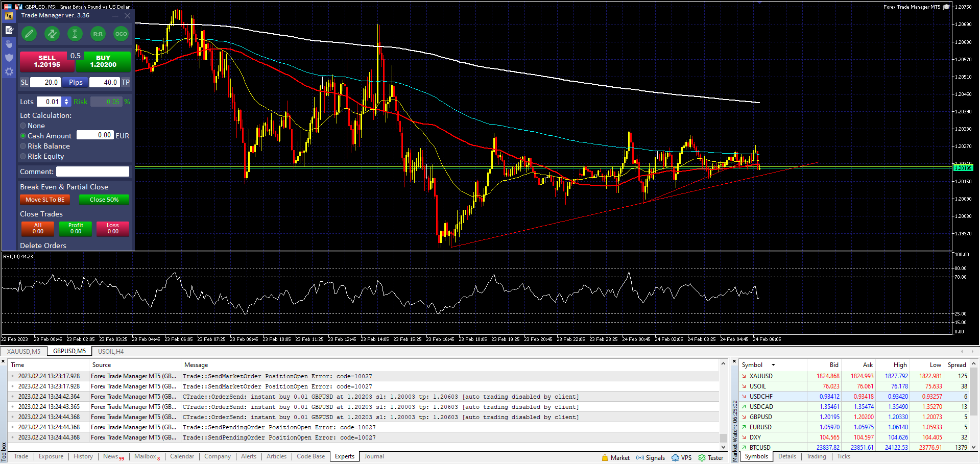Image resolution: width=980 pixels, height=464 pixels.
Task: Click the green vertical range icon in Trade Manager
Action: [75, 34]
